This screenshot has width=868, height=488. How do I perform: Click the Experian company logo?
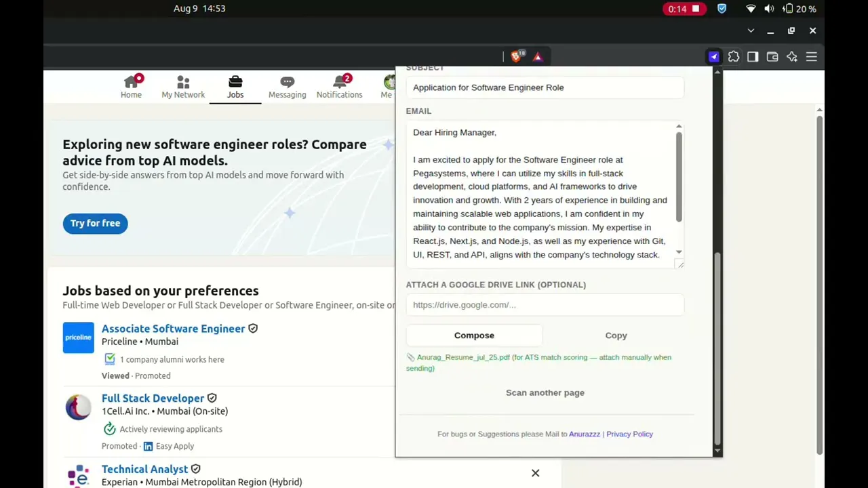78,476
